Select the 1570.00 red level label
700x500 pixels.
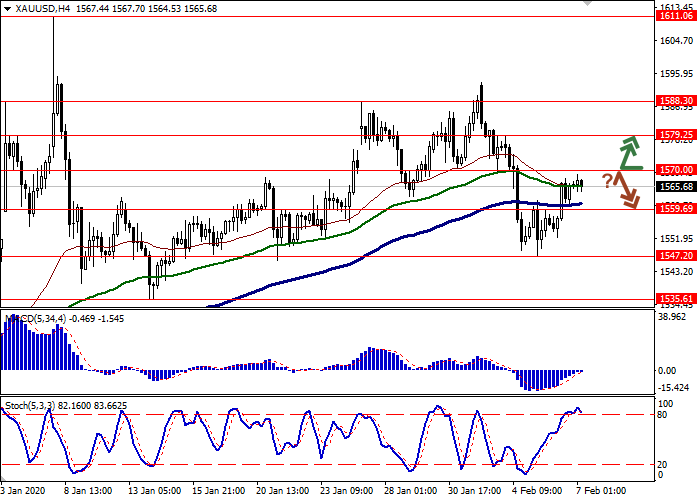[677, 170]
